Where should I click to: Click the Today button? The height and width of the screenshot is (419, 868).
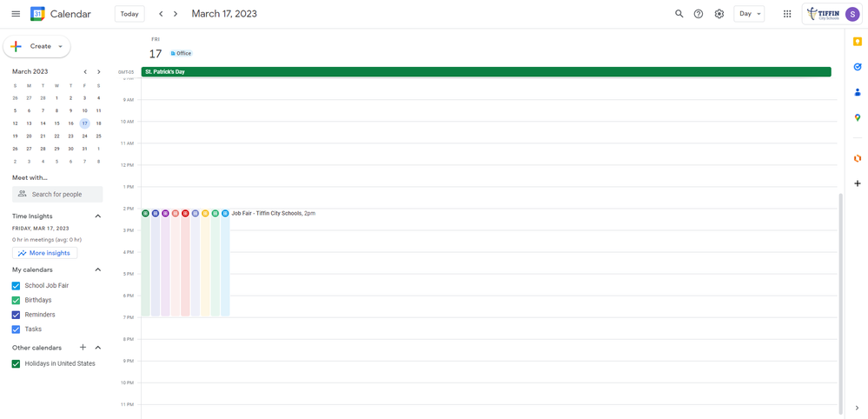click(129, 14)
